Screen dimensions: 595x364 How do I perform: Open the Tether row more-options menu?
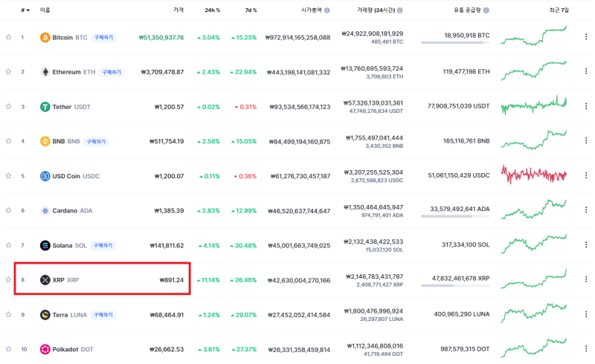[586, 106]
